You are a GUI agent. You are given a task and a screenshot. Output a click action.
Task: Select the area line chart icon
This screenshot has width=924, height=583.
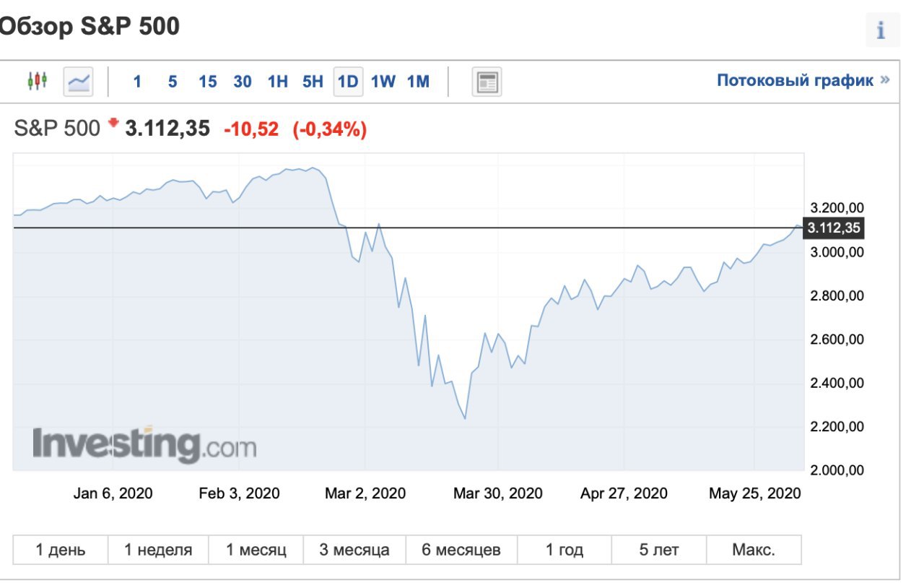pos(78,82)
